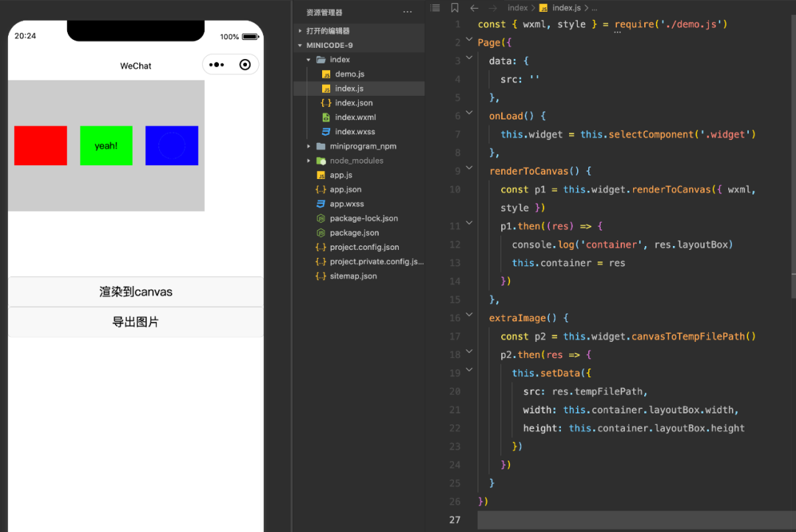Fold the p2.then callback at line 18

[x=469, y=351]
